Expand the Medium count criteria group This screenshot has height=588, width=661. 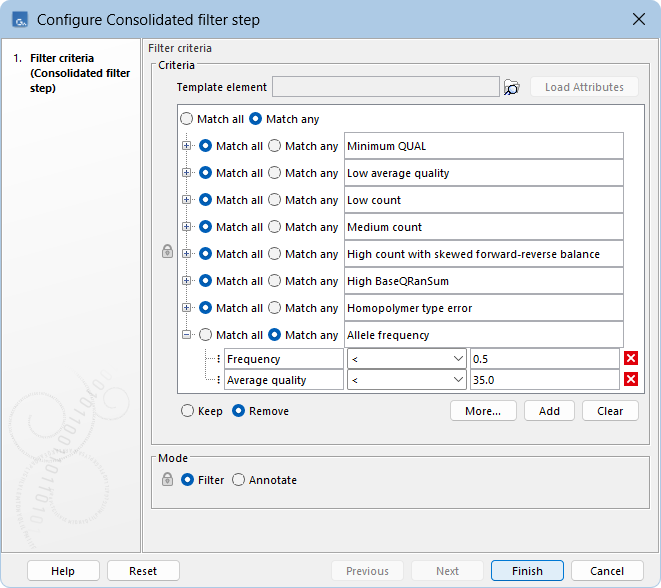186,227
